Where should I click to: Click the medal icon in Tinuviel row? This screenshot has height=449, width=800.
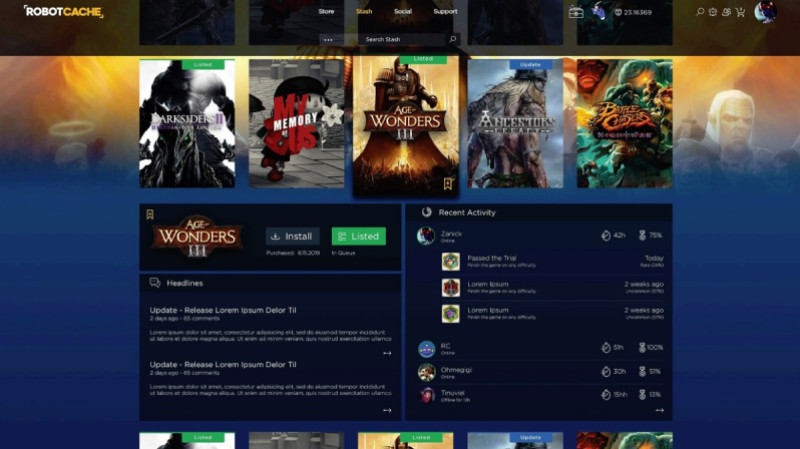642,394
